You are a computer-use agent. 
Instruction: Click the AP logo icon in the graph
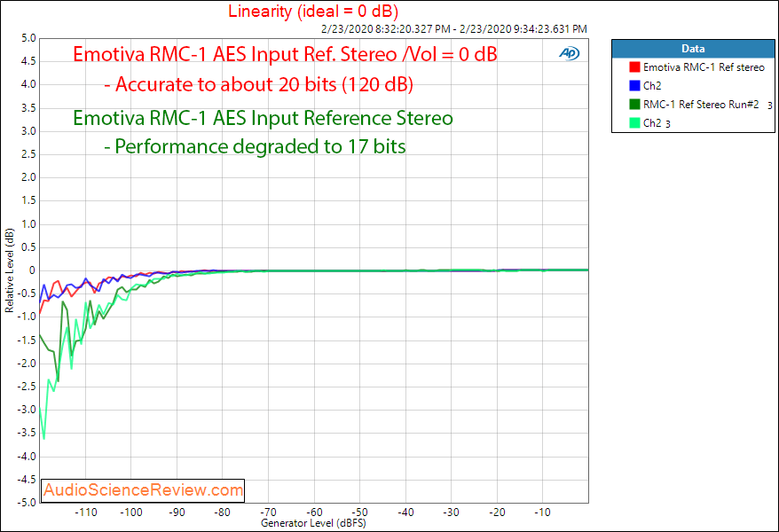pyautogui.click(x=570, y=52)
